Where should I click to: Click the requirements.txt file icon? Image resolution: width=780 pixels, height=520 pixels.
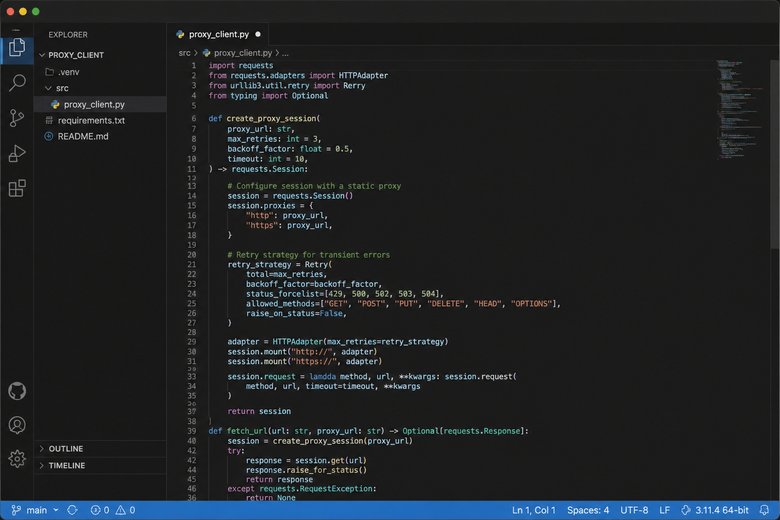(x=49, y=120)
